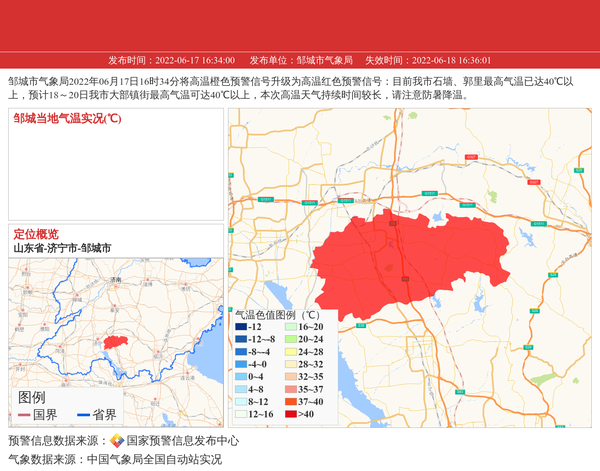The image size is (600, 471).
Task: Click the 济南 city marker on overview map
Action: coord(116,281)
